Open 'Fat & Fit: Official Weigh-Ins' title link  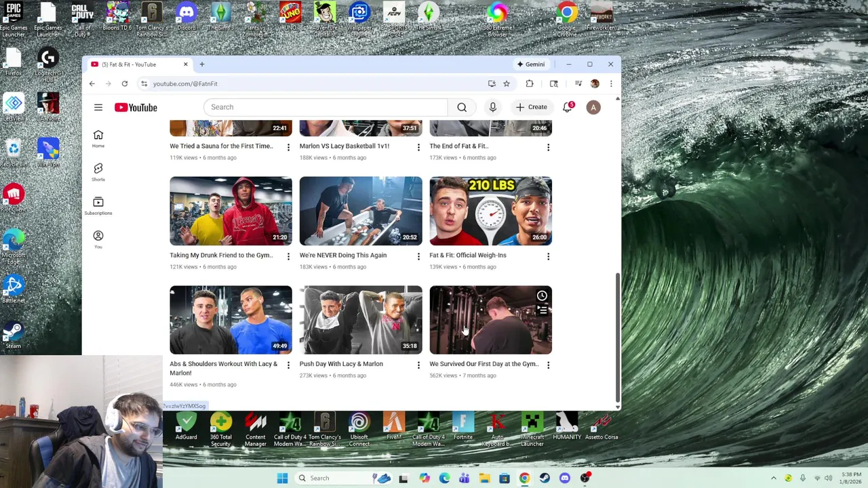[468, 255]
